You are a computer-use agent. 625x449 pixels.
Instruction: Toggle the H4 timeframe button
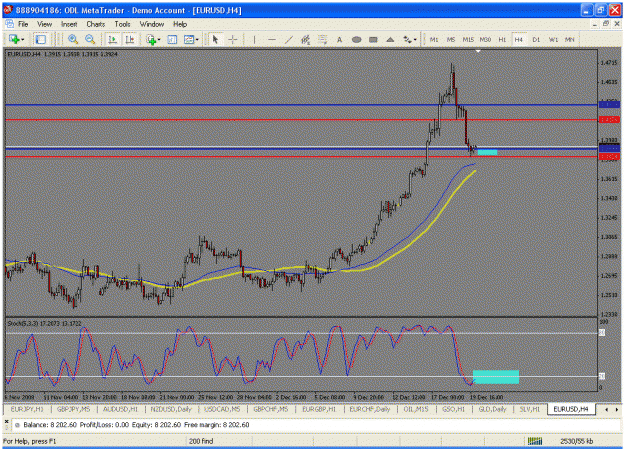519,39
